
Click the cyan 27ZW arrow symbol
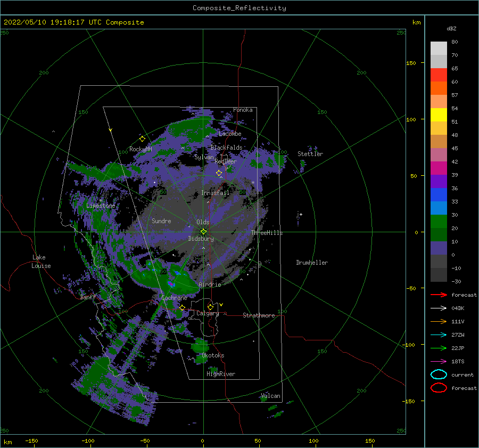(439, 335)
